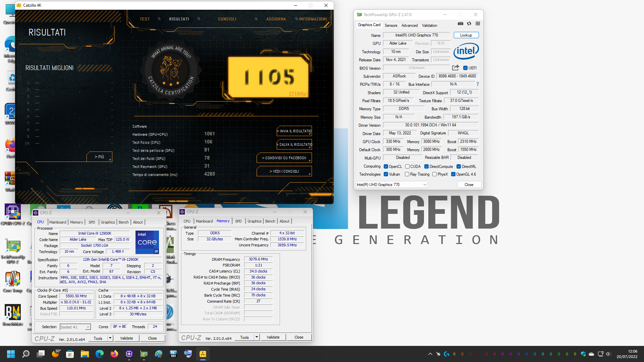Open the weather widget on the taskbar
The height and width of the screenshot is (362, 644).
click(x=56, y=354)
